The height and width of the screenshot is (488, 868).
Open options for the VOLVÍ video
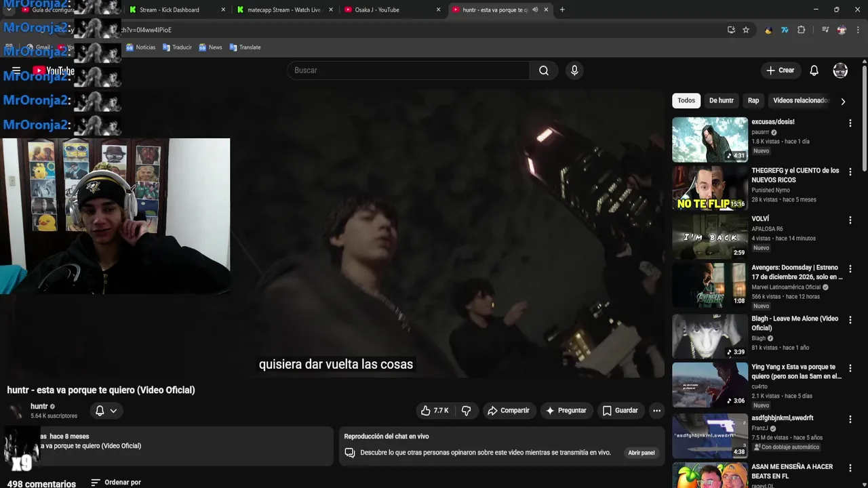850,220
